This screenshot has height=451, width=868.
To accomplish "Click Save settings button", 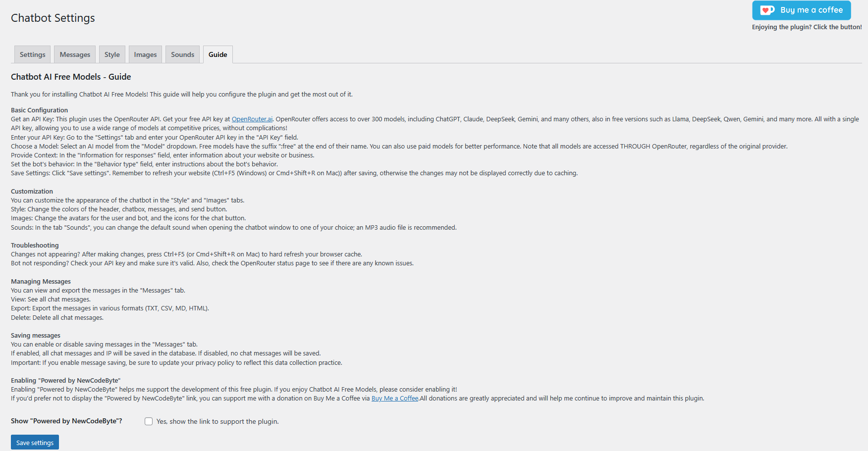I will pos(35,443).
